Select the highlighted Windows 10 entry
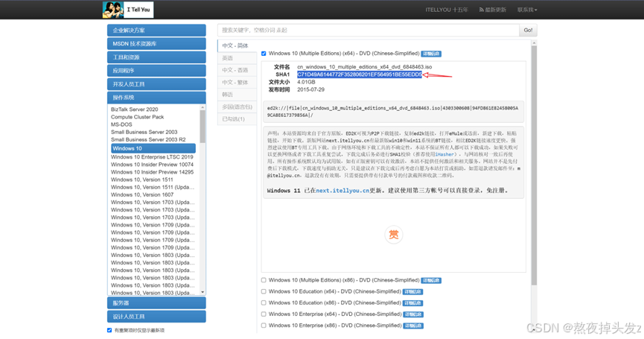 click(x=153, y=148)
